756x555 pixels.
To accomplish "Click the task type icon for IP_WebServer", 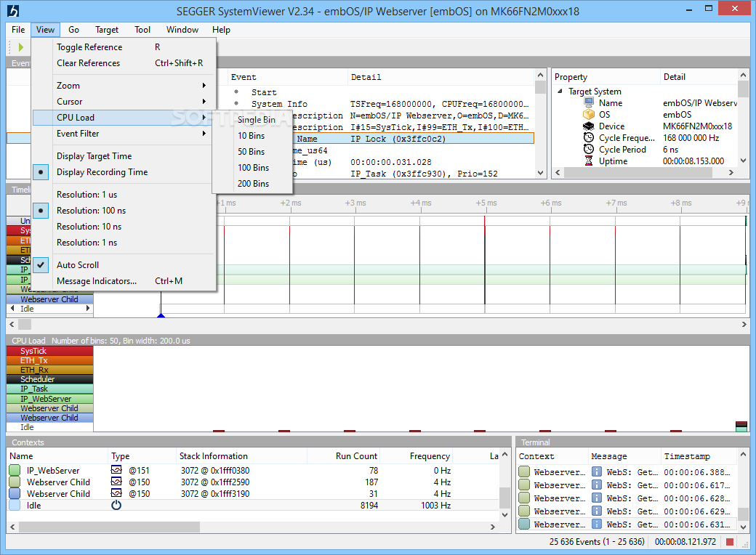I will pyautogui.click(x=116, y=470).
